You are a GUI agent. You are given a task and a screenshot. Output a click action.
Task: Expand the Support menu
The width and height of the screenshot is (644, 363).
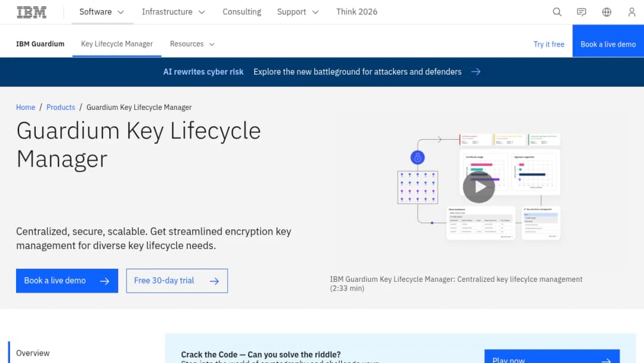pos(298,12)
